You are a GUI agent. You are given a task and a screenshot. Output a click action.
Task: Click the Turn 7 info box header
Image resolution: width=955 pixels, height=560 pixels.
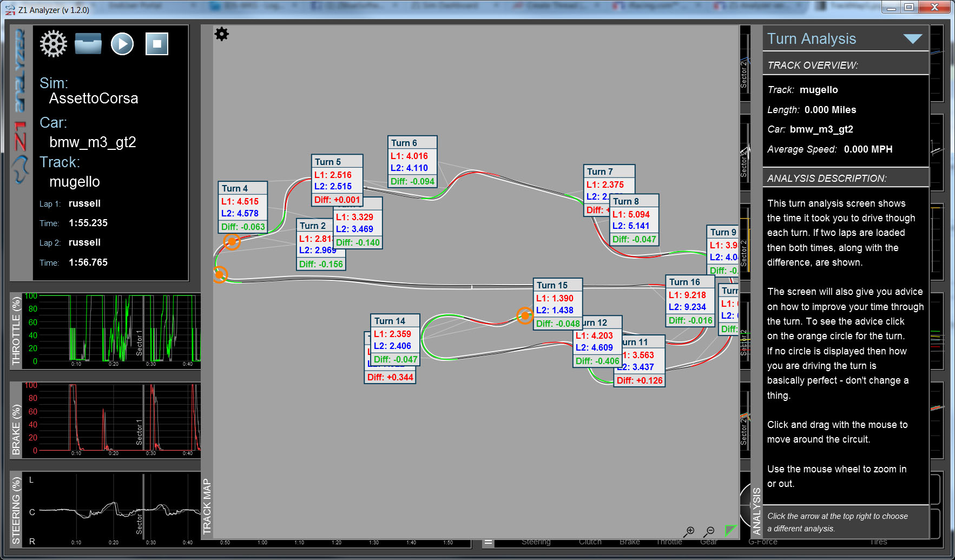[x=609, y=172]
